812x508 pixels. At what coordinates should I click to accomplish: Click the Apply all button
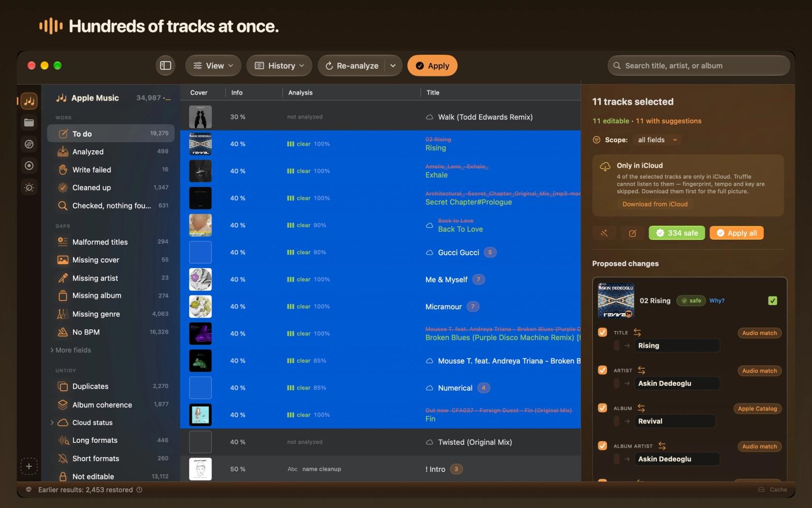click(x=736, y=233)
